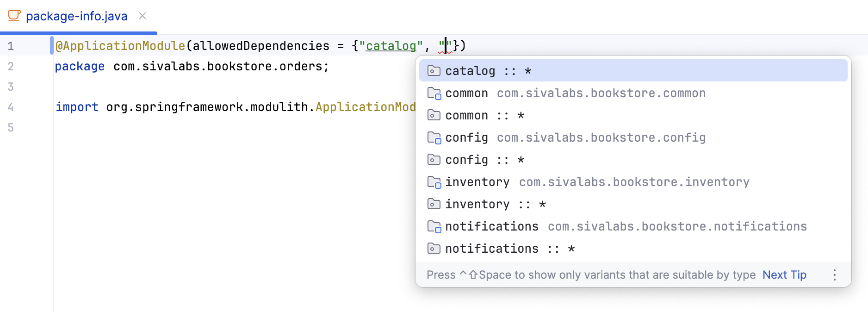Open the completion popup three-dots options menu
Screen dimensions: 868x312
click(834, 275)
